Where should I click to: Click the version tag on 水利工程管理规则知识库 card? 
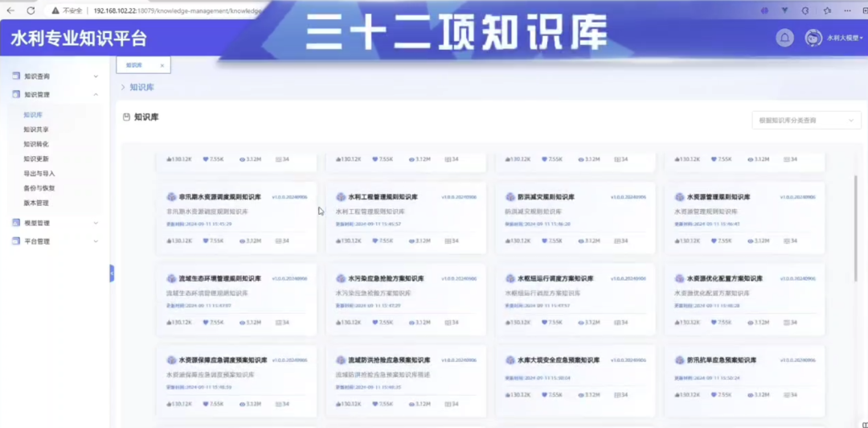point(459,197)
